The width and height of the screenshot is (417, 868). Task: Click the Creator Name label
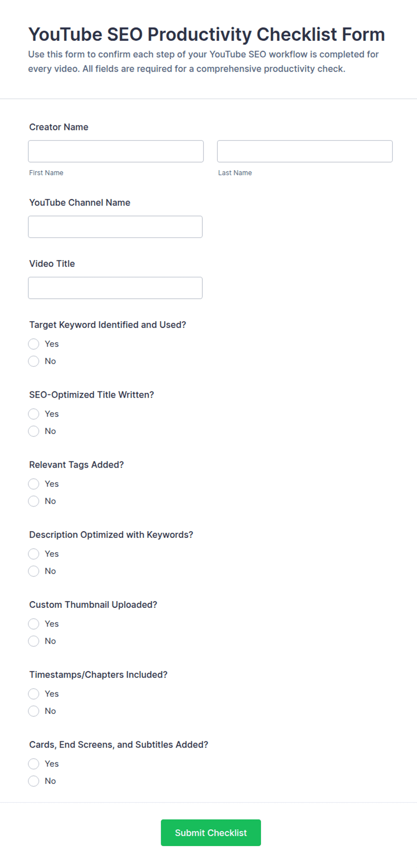(59, 127)
